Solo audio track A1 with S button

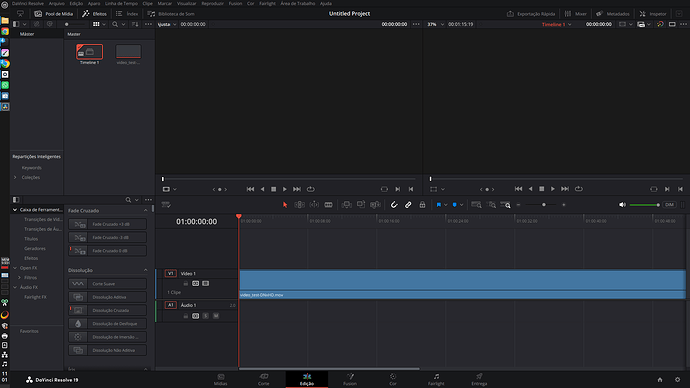tap(206, 316)
